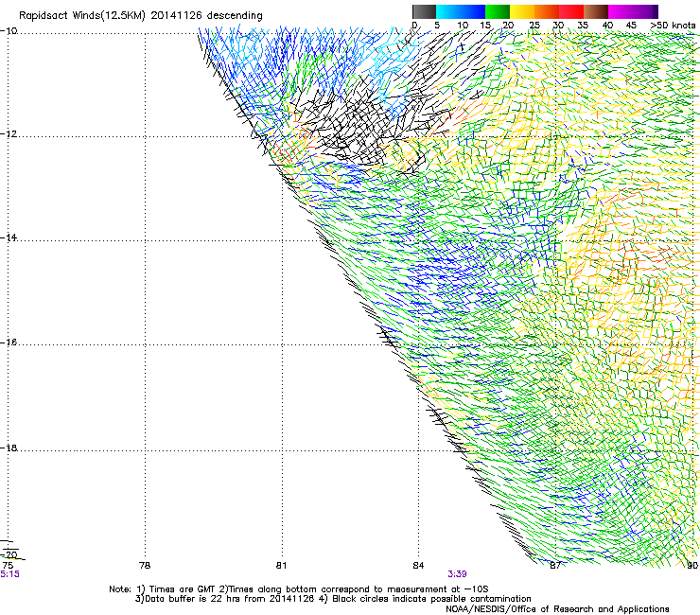Click the yellow 20-25 knots legend swatch

coord(522,11)
